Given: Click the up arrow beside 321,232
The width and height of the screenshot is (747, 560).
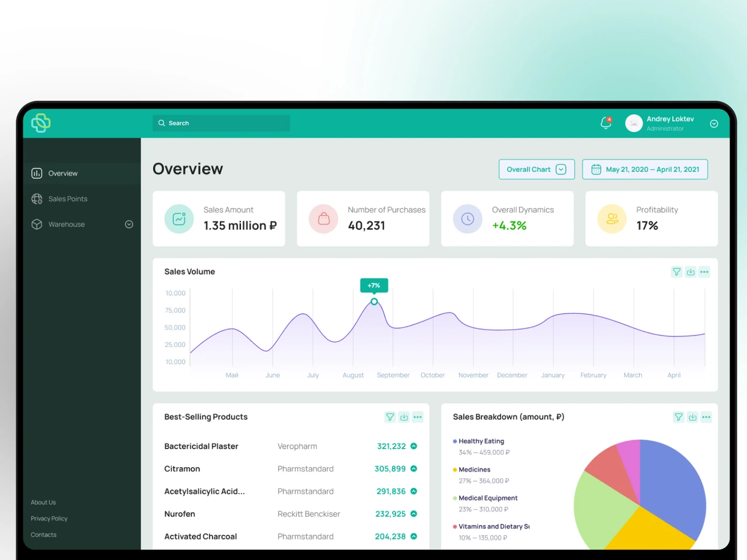Looking at the screenshot, I should pyautogui.click(x=414, y=446).
